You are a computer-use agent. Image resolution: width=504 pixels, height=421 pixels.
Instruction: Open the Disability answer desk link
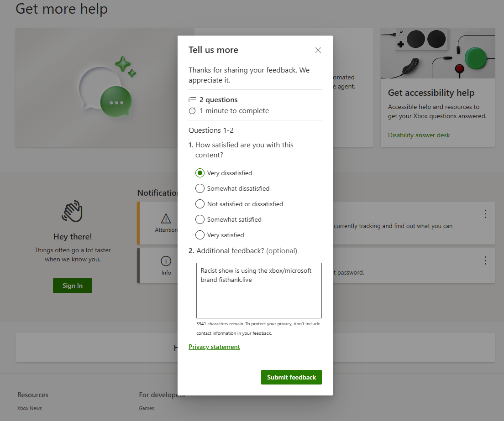pyautogui.click(x=419, y=135)
